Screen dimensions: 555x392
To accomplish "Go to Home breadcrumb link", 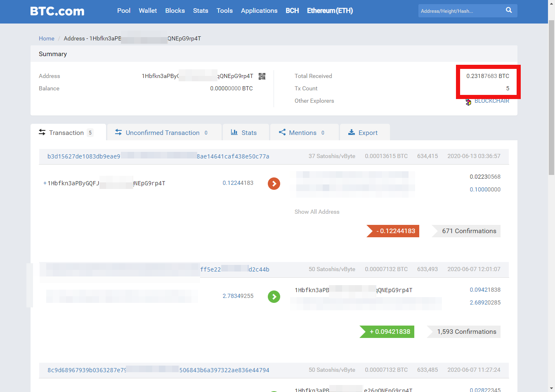I will 47,38.
